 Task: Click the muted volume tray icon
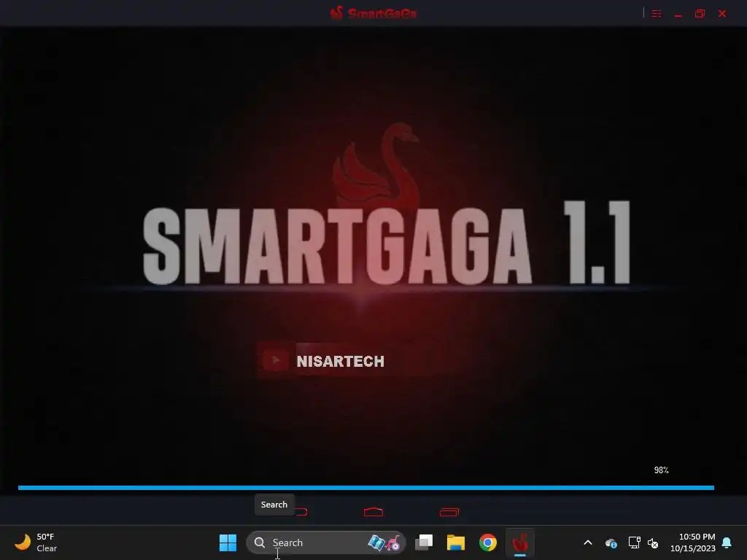[653, 542]
